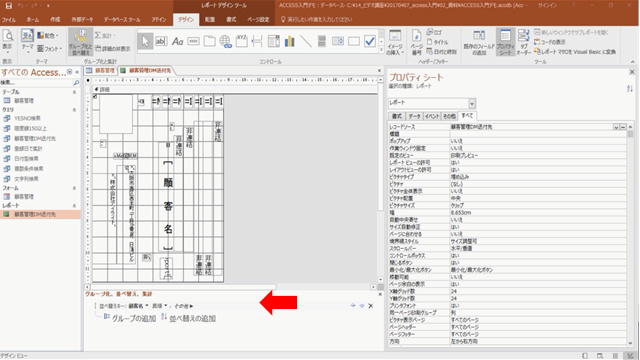Screen dimensions: 640x360
Task: Select the Button control tool
Action: [193, 41]
